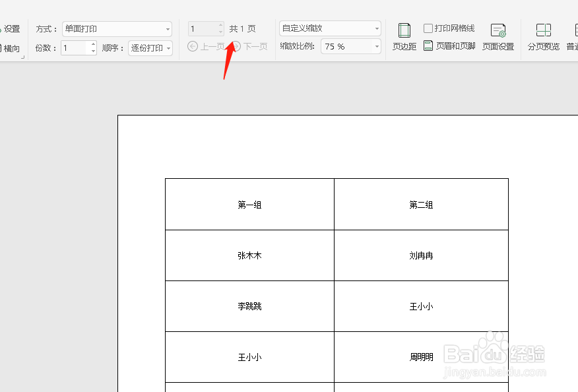
Task: Select 横向 landscape orientation
Action: pos(10,48)
